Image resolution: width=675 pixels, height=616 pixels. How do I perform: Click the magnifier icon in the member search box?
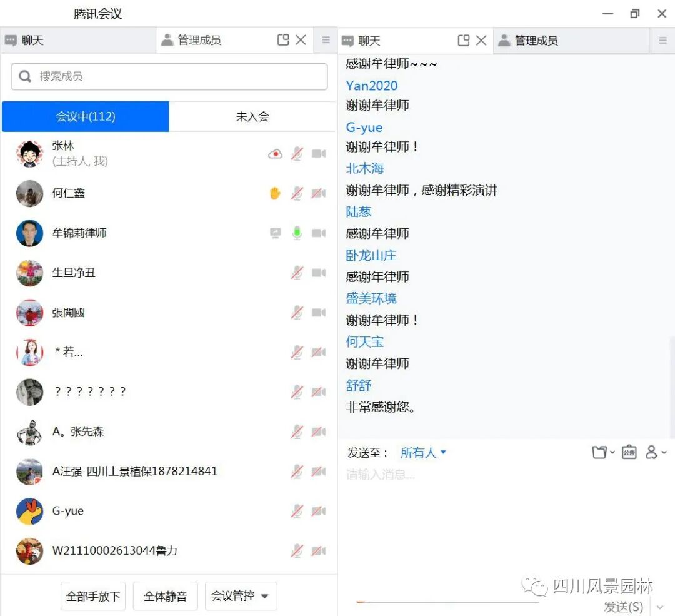tap(26, 76)
